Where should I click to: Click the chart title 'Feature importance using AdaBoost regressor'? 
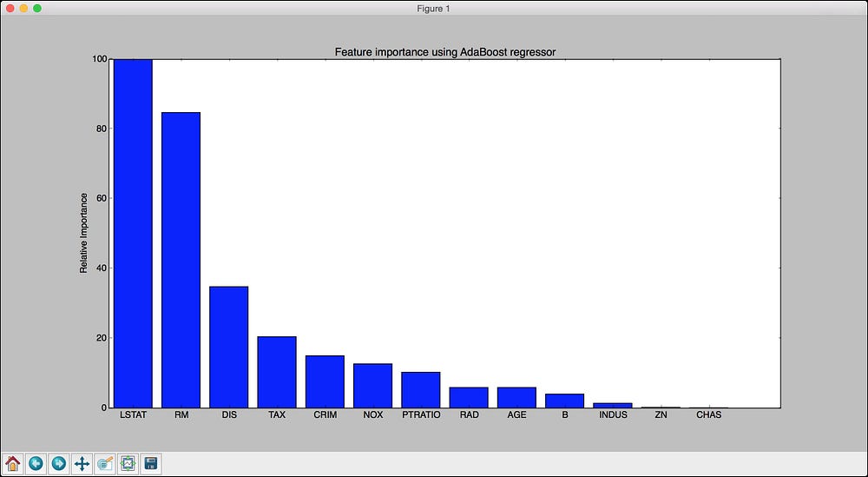(445, 52)
